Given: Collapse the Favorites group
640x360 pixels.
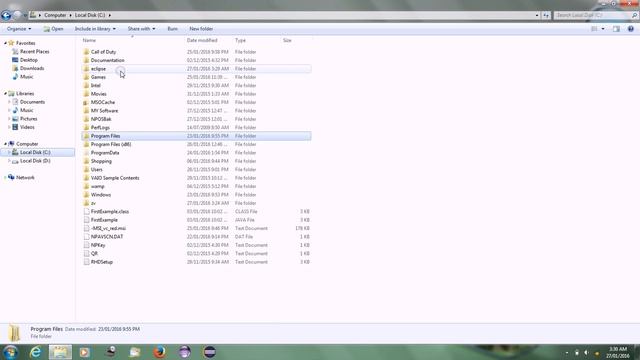Looking at the screenshot, I should click(5, 43).
